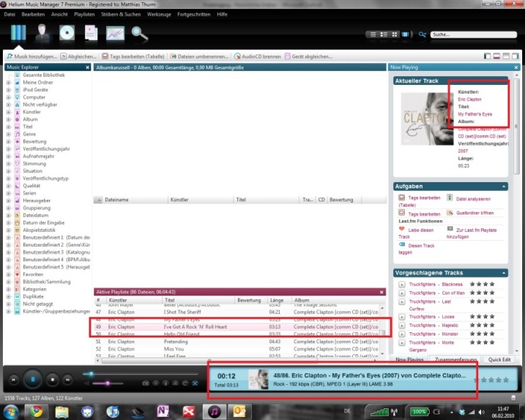The height and width of the screenshot is (420, 525).
Task: Click Diesen Track taggen link
Action: tap(416, 249)
